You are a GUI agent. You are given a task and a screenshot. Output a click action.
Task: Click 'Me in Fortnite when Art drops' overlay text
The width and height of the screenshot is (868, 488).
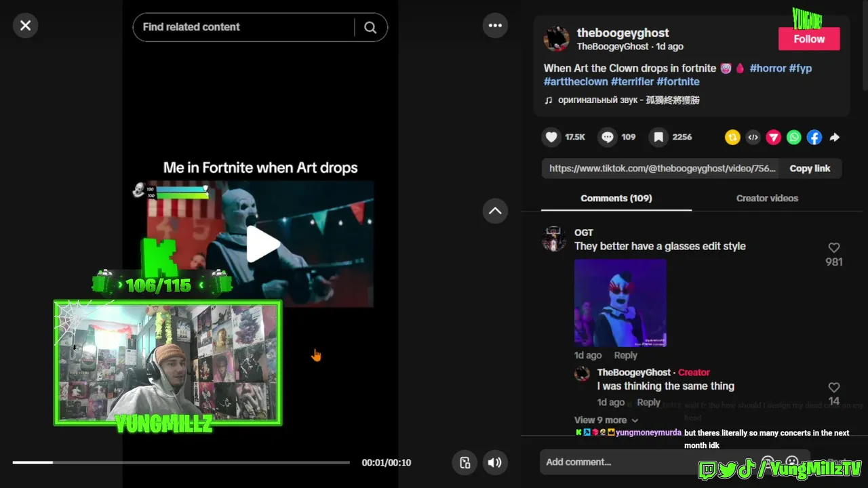coord(260,167)
